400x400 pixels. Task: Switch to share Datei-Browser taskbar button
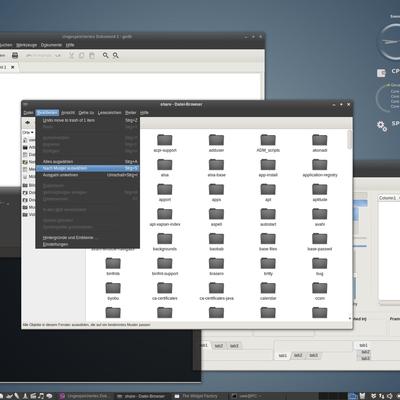tap(142, 396)
